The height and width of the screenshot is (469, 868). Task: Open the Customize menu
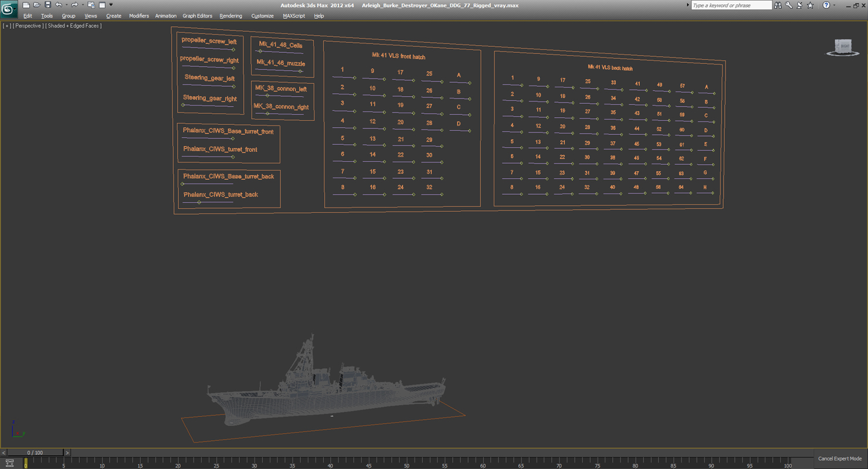point(262,16)
